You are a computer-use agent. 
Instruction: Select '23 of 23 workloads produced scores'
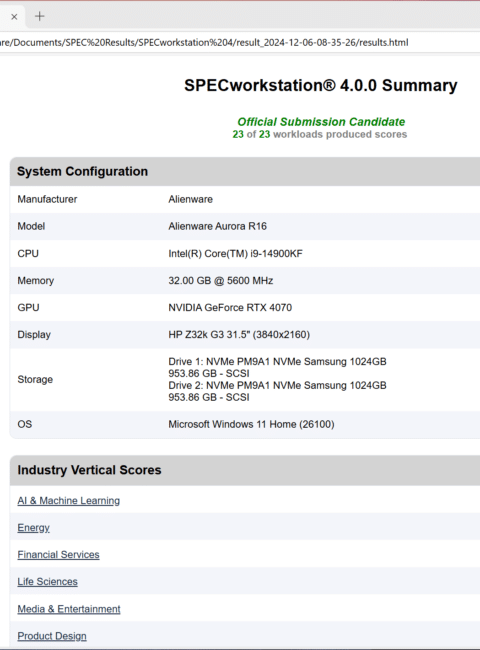320,134
